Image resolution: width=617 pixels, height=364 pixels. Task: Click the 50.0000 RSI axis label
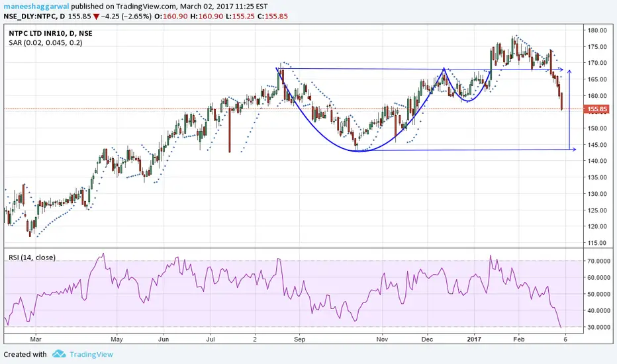click(x=599, y=294)
